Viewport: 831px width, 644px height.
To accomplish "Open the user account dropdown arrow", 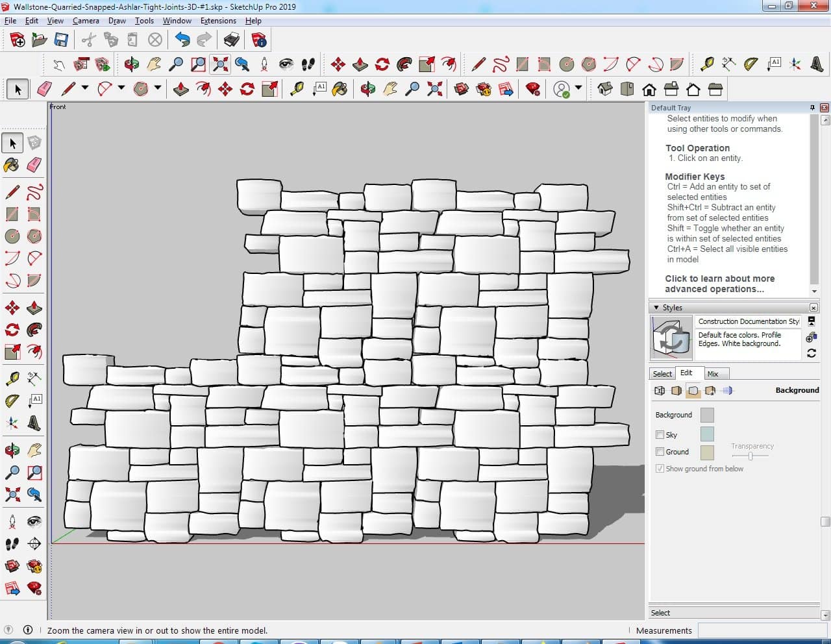I will [578, 88].
